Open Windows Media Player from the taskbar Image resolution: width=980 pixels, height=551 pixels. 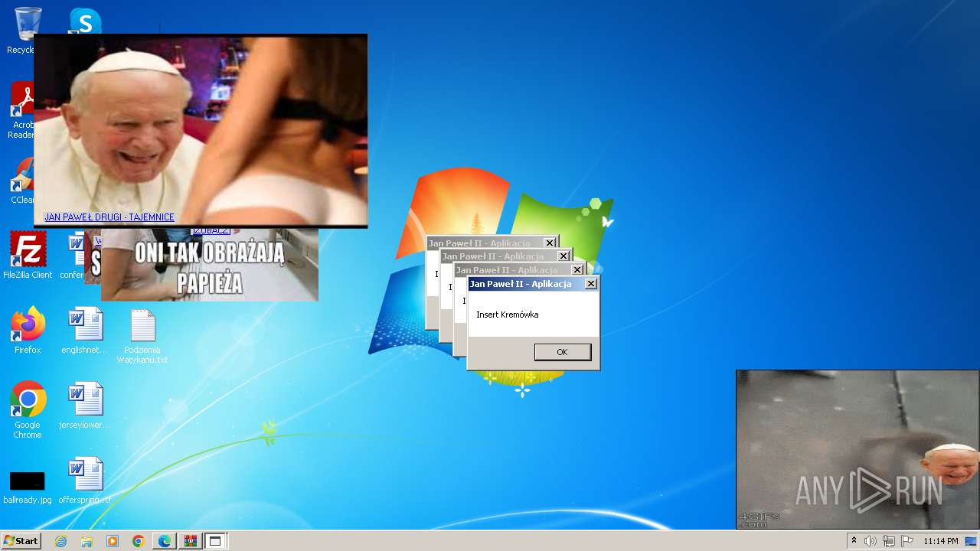[x=113, y=541]
